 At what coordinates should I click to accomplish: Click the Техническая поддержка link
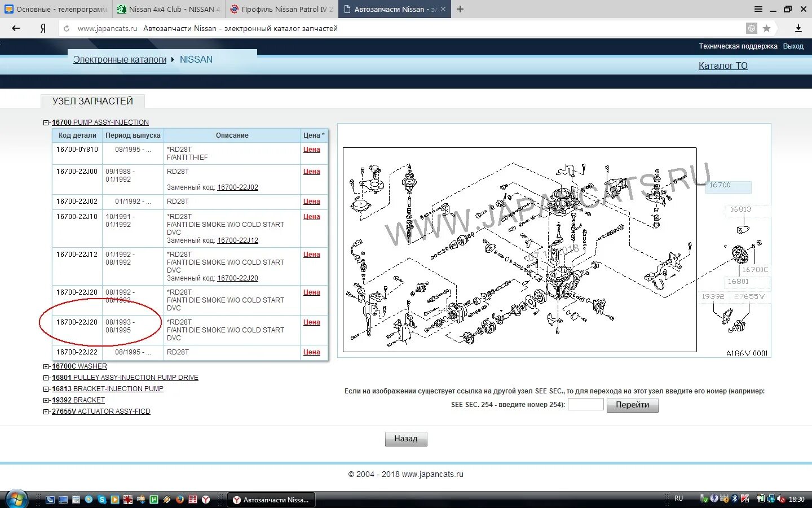[738, 46]
